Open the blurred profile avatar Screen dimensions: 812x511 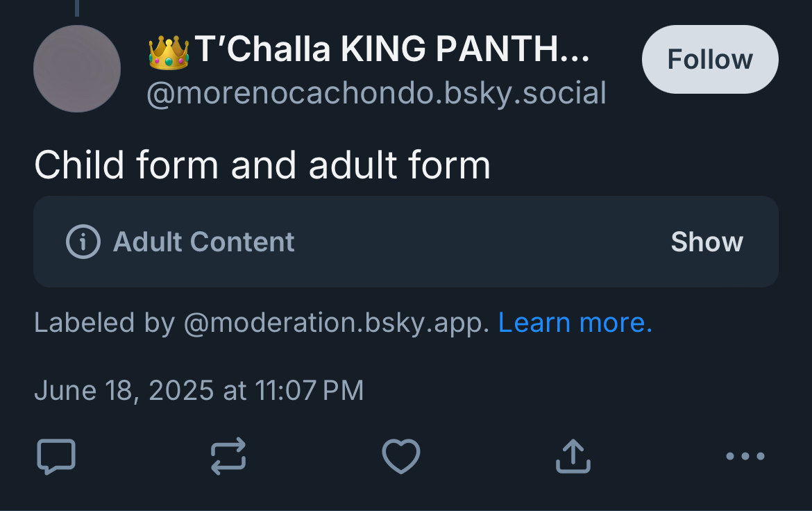(x=77, y=69)
